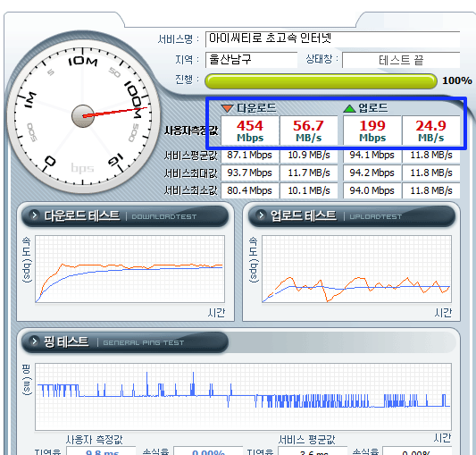Click the 24.9 MB/s upload result cell
Image resolution: width=476 pixels, height=455 pixels.
[431, 131]
